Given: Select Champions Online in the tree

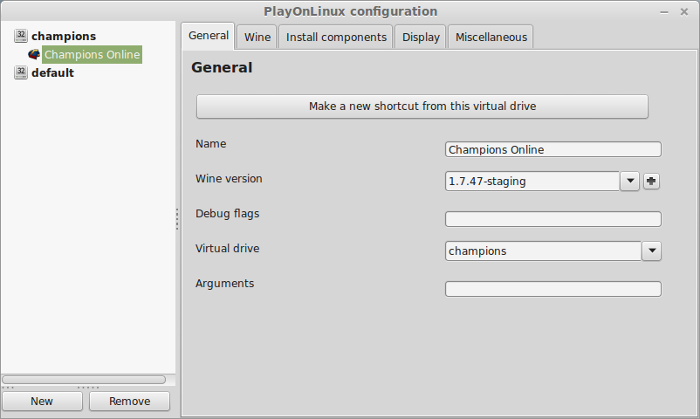Looking at the screenshot, I should (x=92, y=54).
